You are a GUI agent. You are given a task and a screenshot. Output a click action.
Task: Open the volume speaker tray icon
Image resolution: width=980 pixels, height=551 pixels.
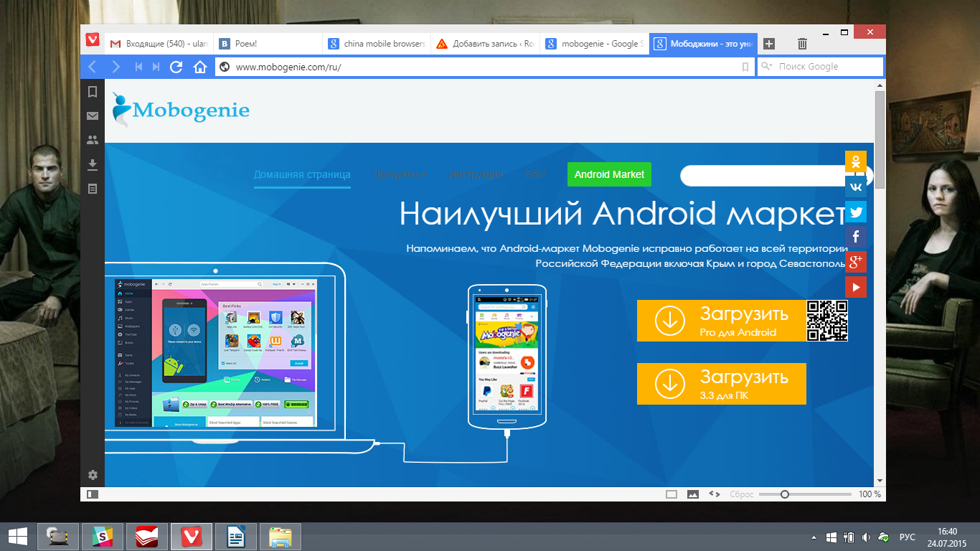pyautogui.click(x=866, y=537)
